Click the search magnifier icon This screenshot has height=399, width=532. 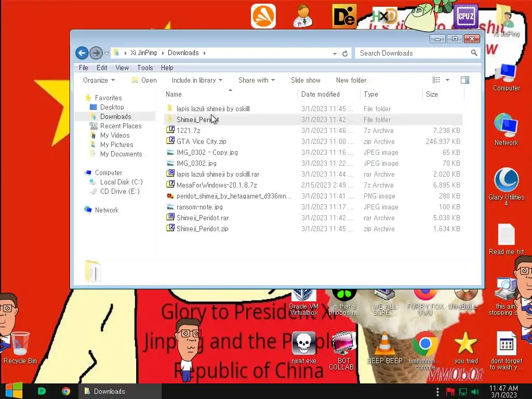click(x=474, y=53)
